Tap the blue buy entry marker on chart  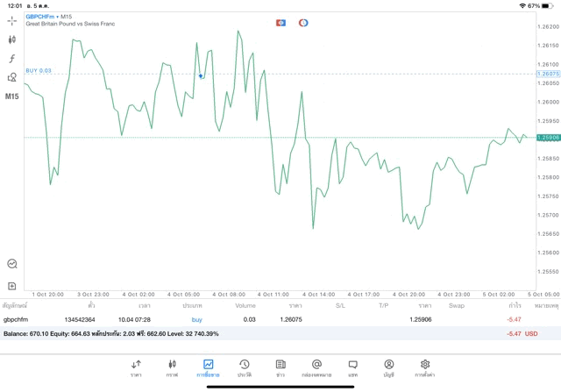[x=201, y=76]
